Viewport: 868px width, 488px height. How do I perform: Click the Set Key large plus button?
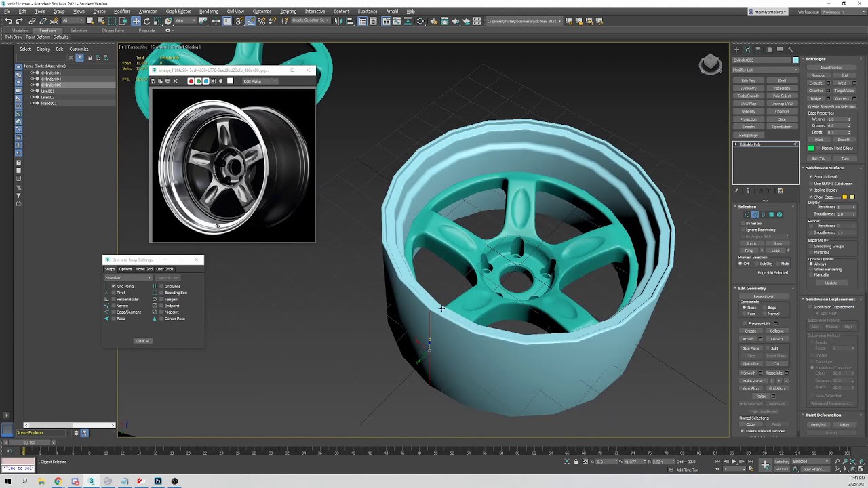point(766,464)
